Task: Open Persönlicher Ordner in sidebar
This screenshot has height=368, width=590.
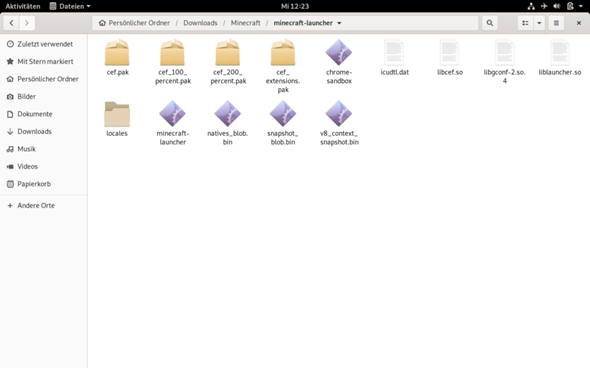Action: click(x=44, y=79)
